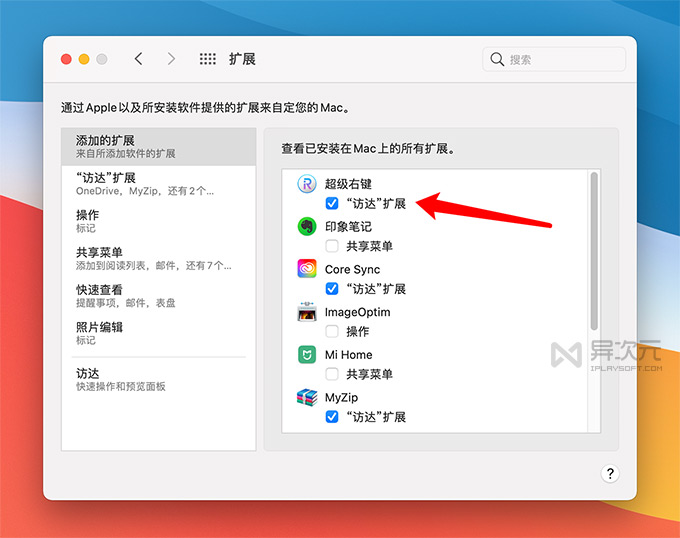Screen dimensions: 680x538
Task: Select 共享菜单 category in sidebar
Action: point(159,258)
